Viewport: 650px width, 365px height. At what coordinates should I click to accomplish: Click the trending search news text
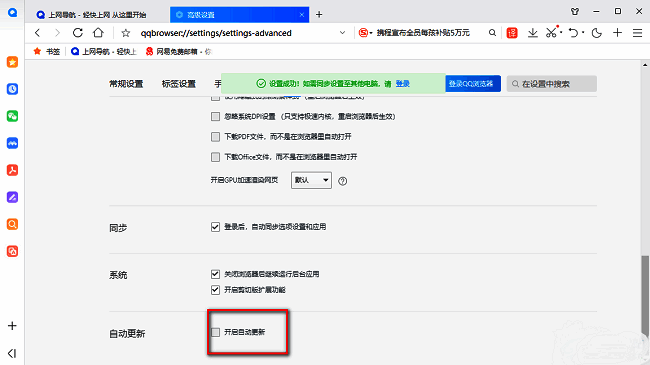423,33
